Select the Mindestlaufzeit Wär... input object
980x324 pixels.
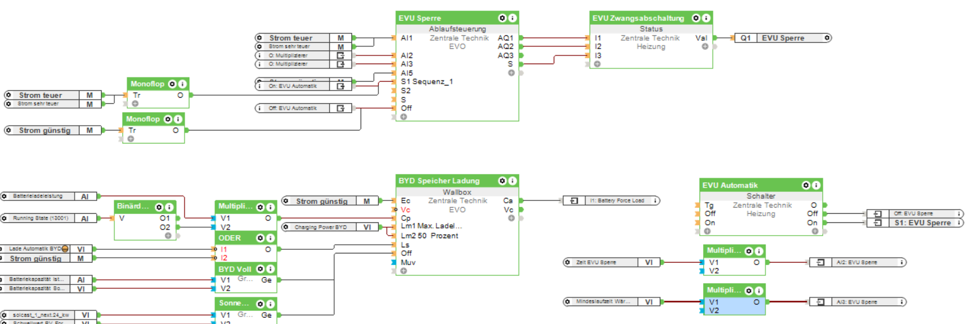[x=611, y=302]
